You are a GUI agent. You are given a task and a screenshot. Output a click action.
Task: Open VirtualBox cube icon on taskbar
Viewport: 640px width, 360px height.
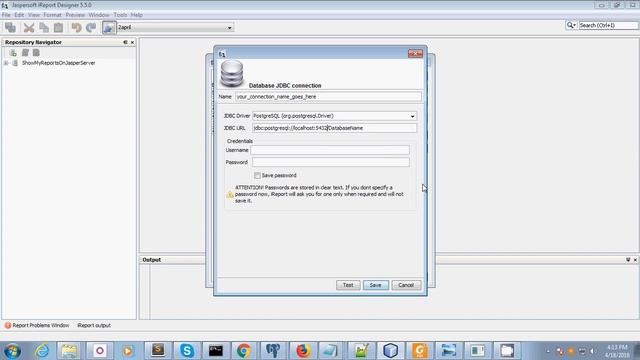[x=390, y=351]
